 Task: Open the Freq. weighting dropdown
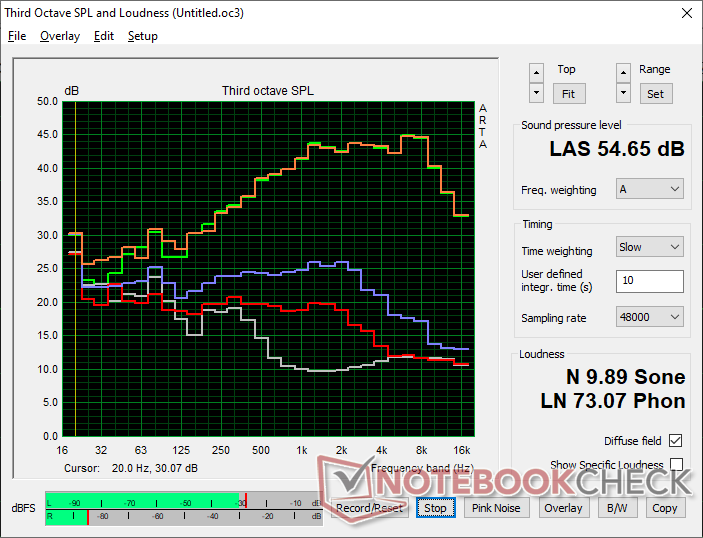pos(650,189)
